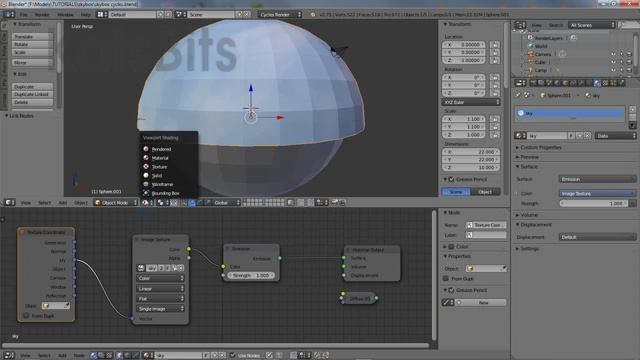Click the Scale button in tool shelf
This screenshot has height=360, width=640.
[x=32, y=52]
